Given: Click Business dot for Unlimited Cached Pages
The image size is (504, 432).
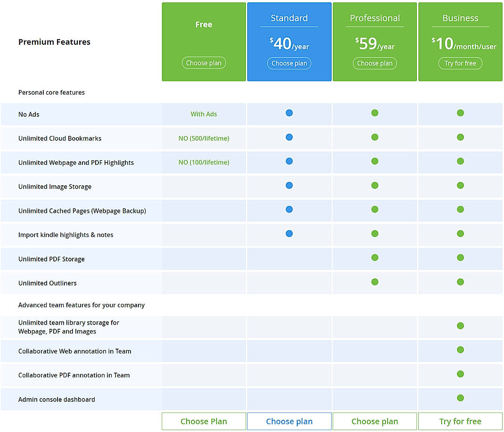Looking at the screenshot, I should [x=460, y=209].
